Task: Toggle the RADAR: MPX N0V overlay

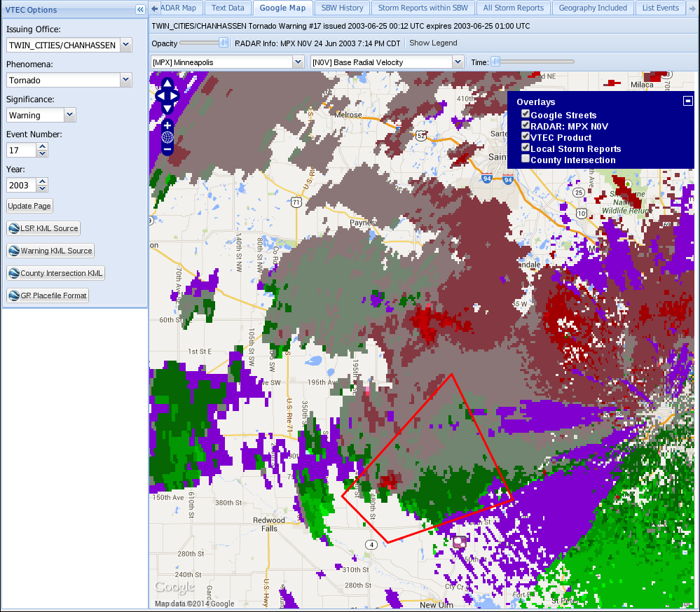Action: [x=526, y=125]
